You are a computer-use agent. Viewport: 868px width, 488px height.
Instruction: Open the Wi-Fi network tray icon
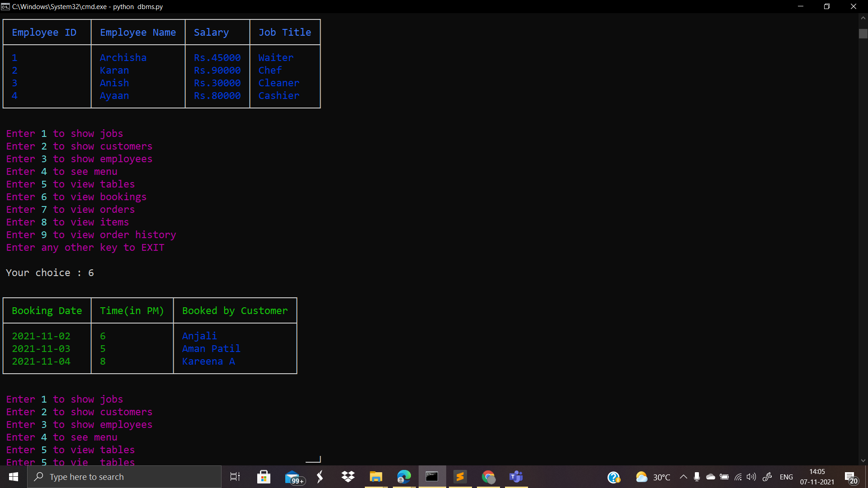738,477
